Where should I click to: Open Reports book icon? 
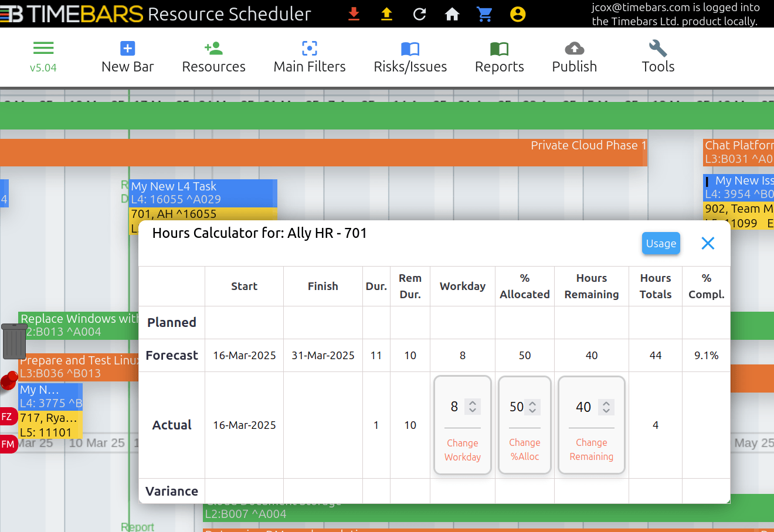(x=499, y=49)
